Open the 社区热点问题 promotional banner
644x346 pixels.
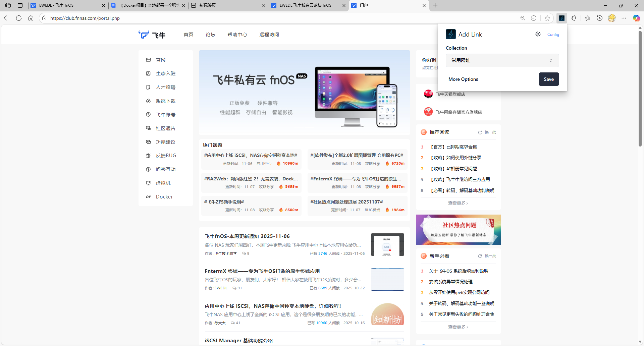coord(459,230)
